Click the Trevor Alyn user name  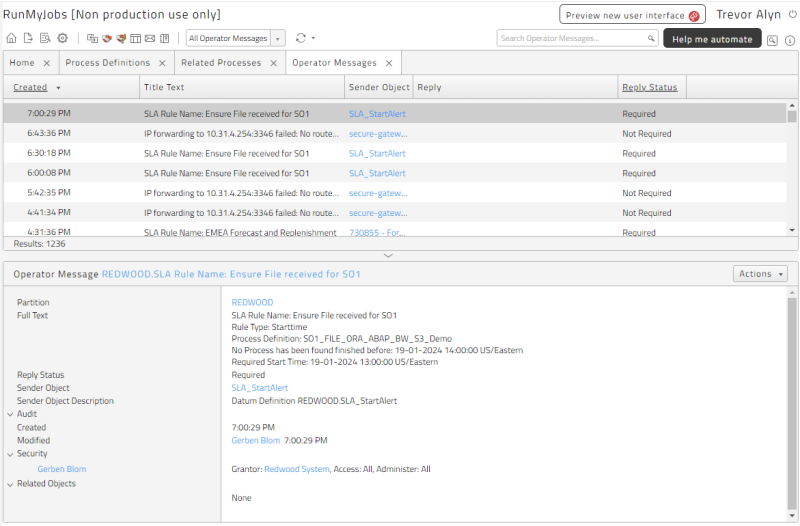pos(748,15)
